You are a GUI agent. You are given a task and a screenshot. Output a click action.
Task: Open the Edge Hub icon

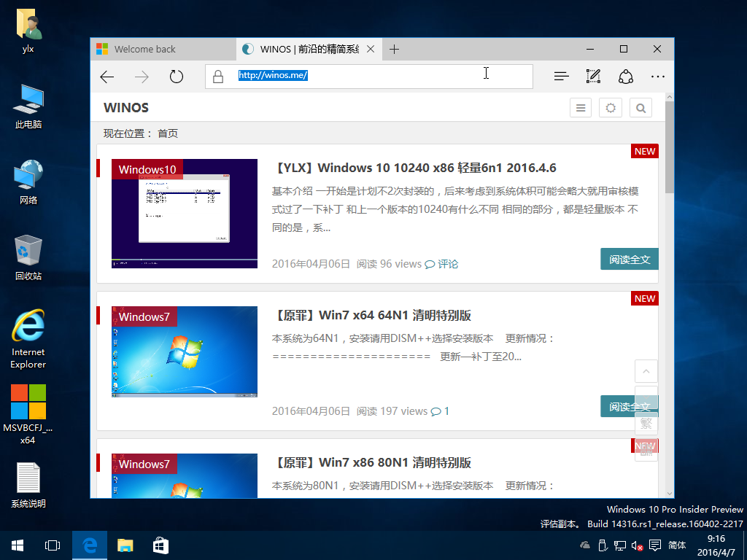tap(561, 77)
